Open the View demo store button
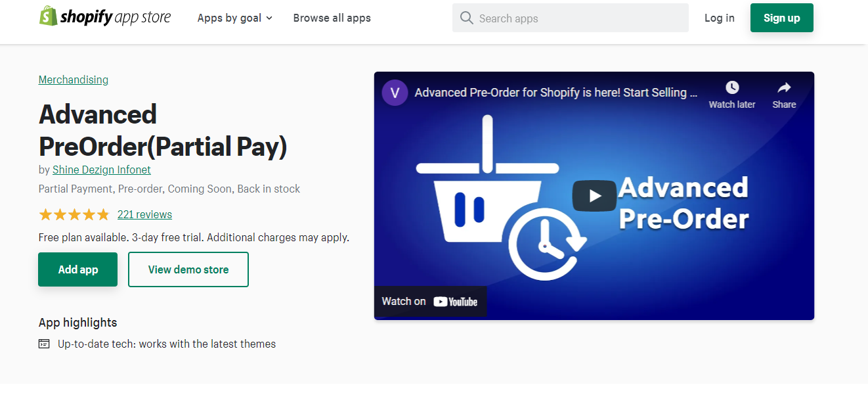This screenshot has height=395, width=868. coord(188,269)
